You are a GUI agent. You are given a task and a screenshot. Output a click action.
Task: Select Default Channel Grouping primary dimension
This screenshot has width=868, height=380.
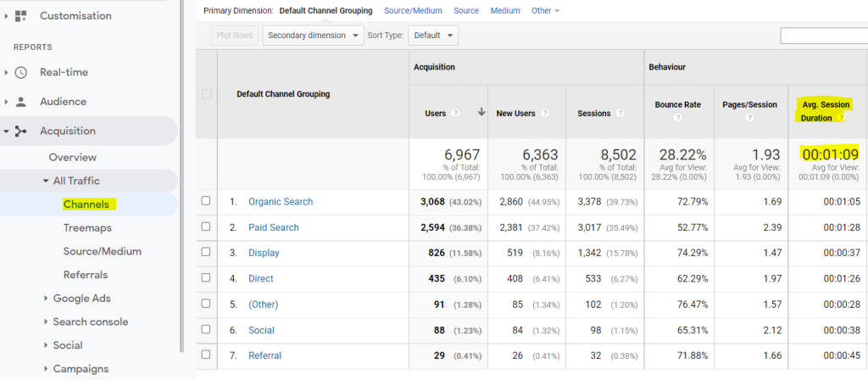tap(326, 10)
